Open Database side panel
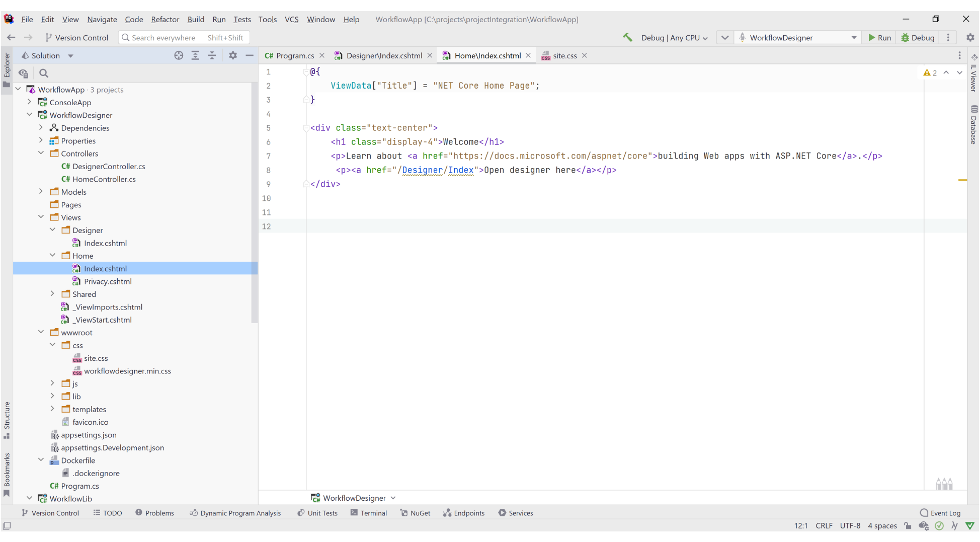This screenshot has width=980, height=542. (974, 125)
